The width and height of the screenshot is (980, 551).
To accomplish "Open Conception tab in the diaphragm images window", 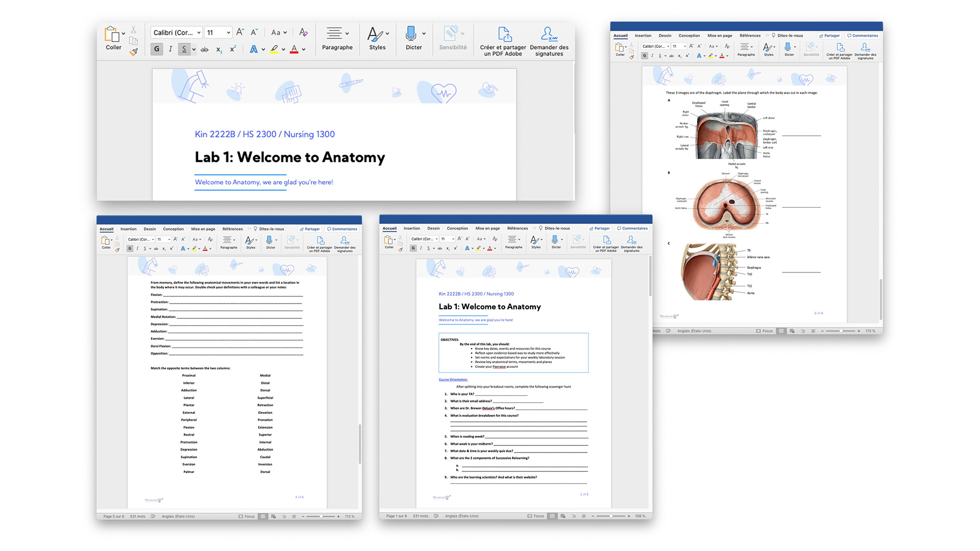I will 689,36.
